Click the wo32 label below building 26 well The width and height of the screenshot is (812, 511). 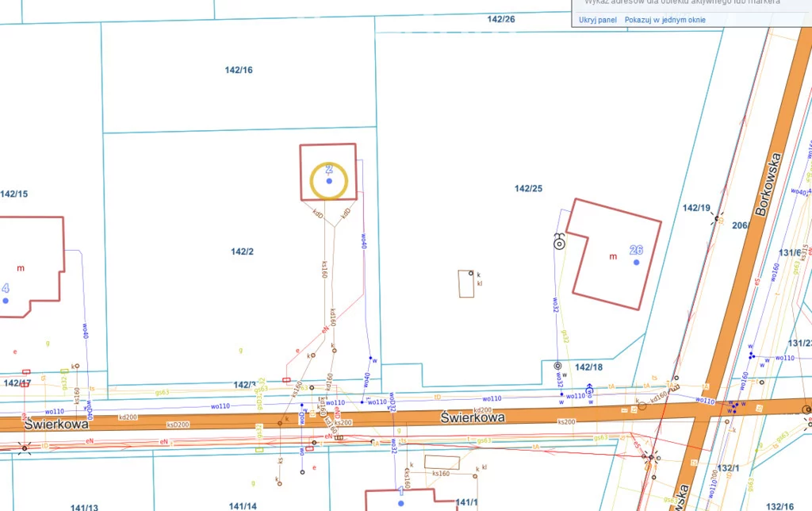[554, 304]
